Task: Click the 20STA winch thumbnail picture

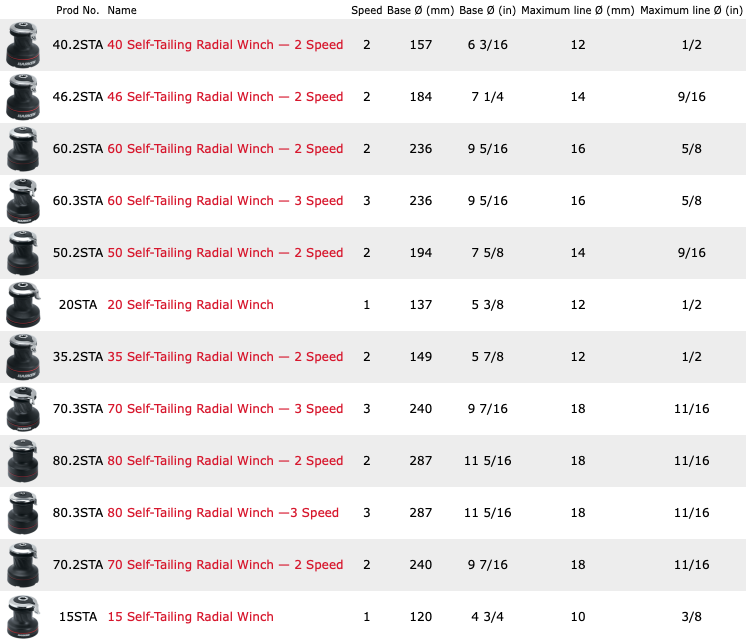Action: (22, 306)
